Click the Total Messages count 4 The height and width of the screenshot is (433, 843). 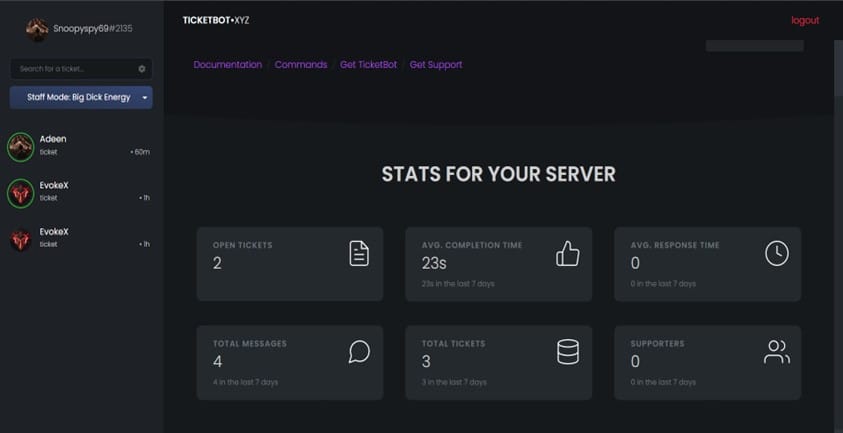[217, 361]
